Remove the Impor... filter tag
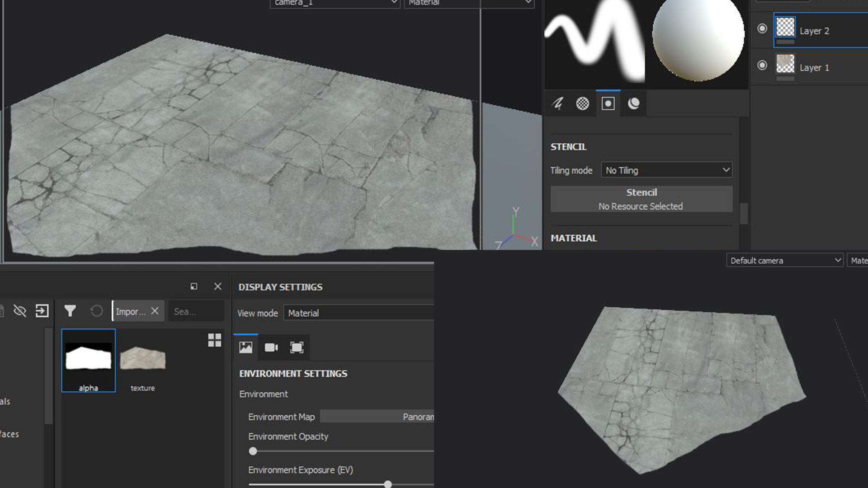The image size is (868, 488). point(154,311)
